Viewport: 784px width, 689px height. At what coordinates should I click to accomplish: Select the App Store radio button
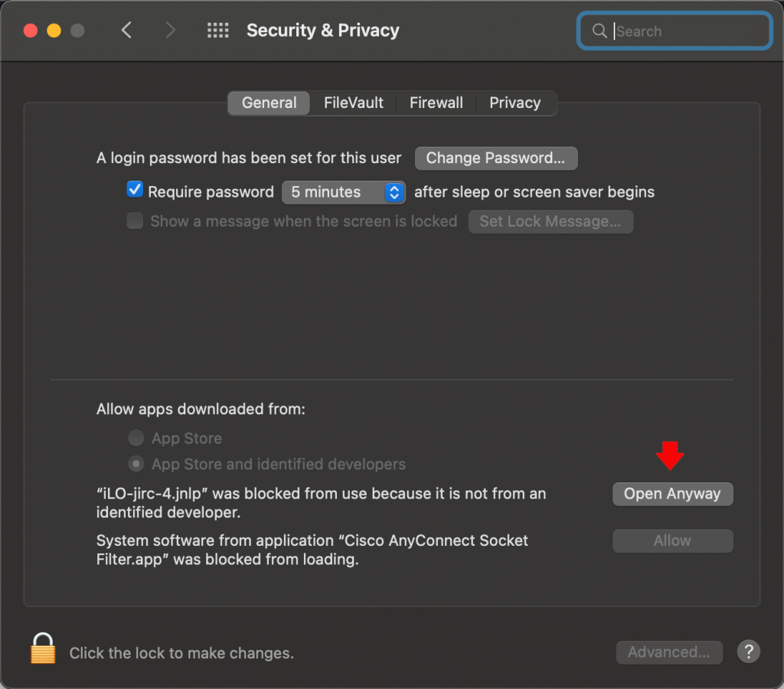pos(136,438)
